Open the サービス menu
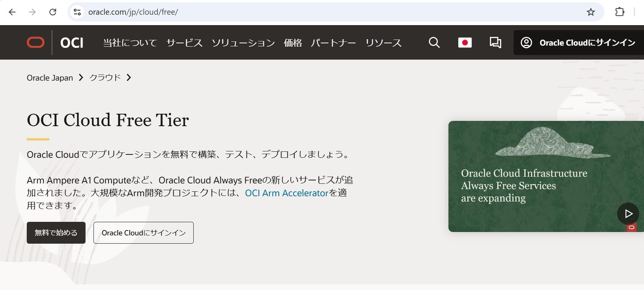644x290 pixels. pyautogui.click(x=184, y=43)
